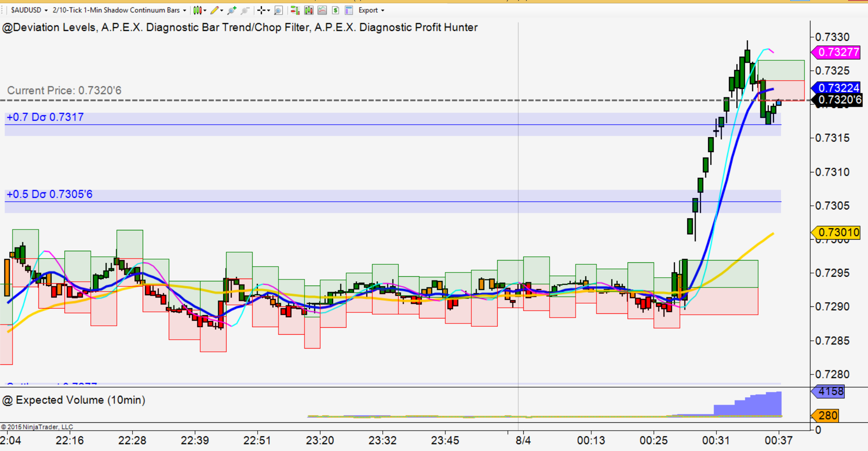
Task: Click the purple 4158 volume marker
Action: (828, 392)
